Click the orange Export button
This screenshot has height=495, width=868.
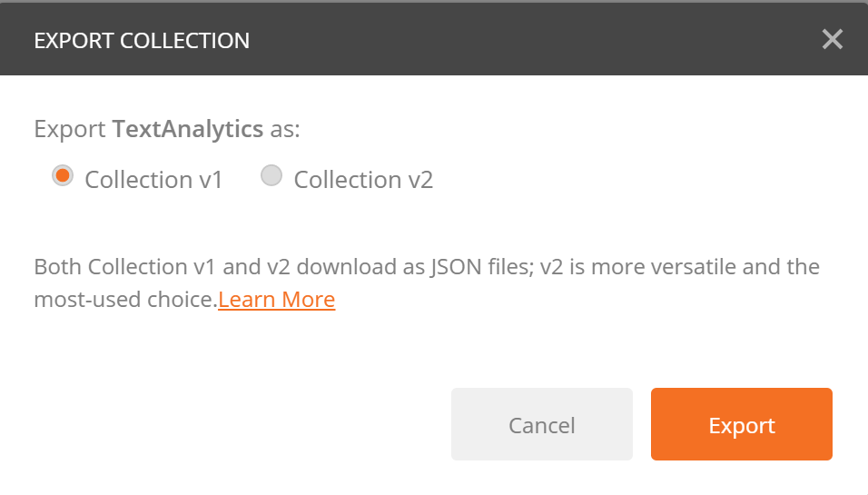(x=741, y=424)
